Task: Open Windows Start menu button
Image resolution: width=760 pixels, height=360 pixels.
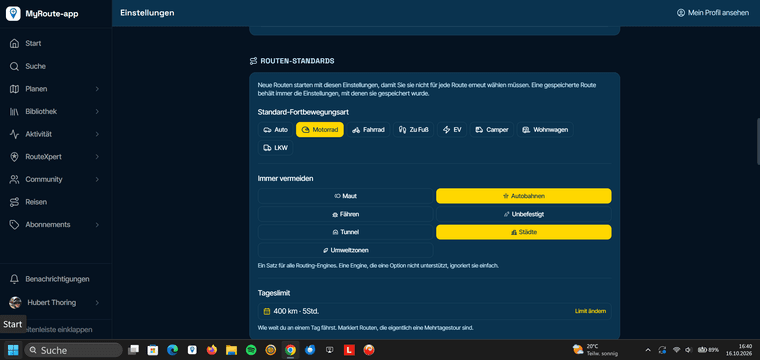Action: pos(13,350)
